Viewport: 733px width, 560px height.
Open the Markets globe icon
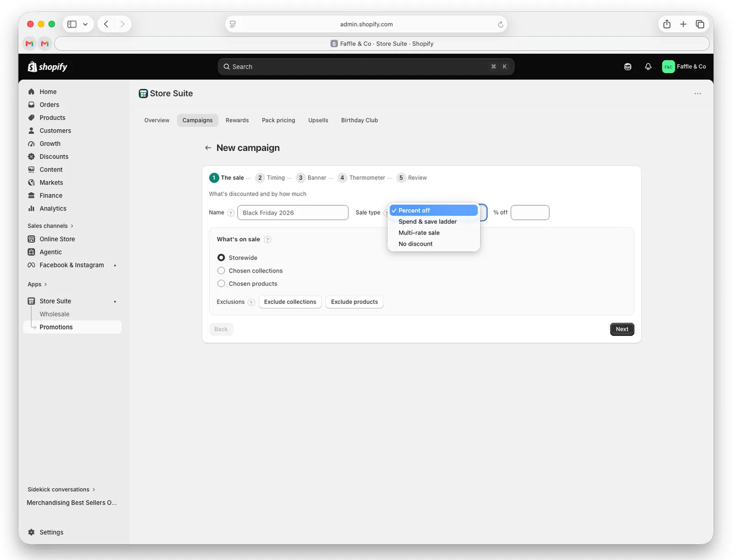(x=31, y=182)
